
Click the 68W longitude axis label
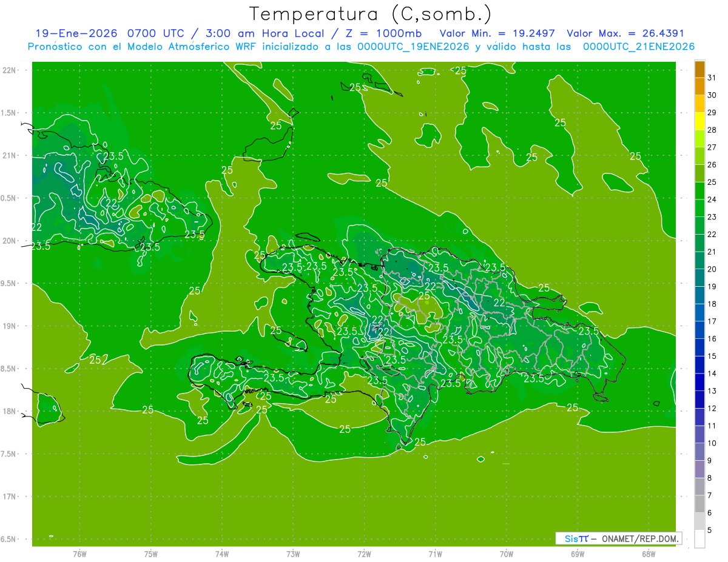pyautogui.click(x=649, y=553)
